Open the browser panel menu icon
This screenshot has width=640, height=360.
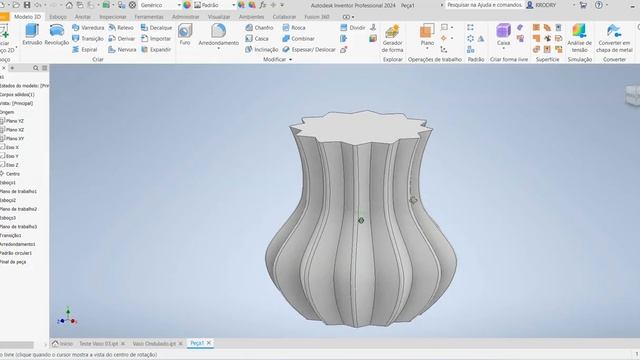[x=44, y=68]
